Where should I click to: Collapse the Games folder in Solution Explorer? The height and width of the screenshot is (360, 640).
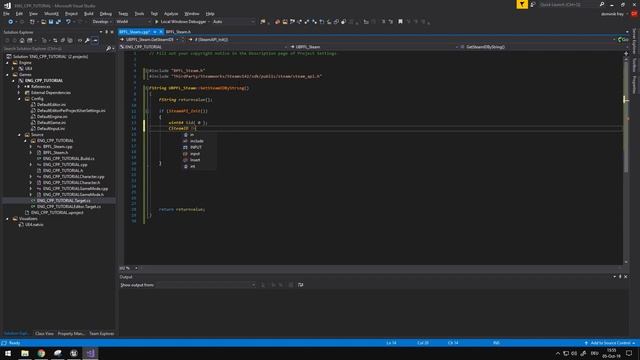pyautogui.click(x=7, y=75)
